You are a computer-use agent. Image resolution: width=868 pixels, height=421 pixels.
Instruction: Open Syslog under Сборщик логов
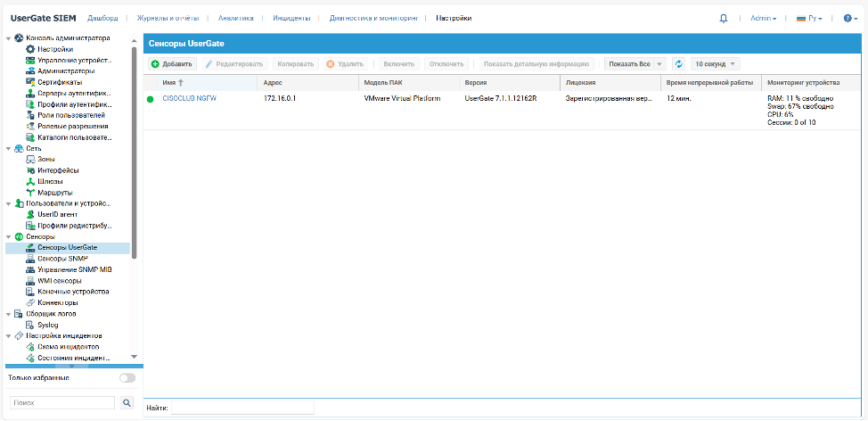pyautogui.click(x=47, y=325)
